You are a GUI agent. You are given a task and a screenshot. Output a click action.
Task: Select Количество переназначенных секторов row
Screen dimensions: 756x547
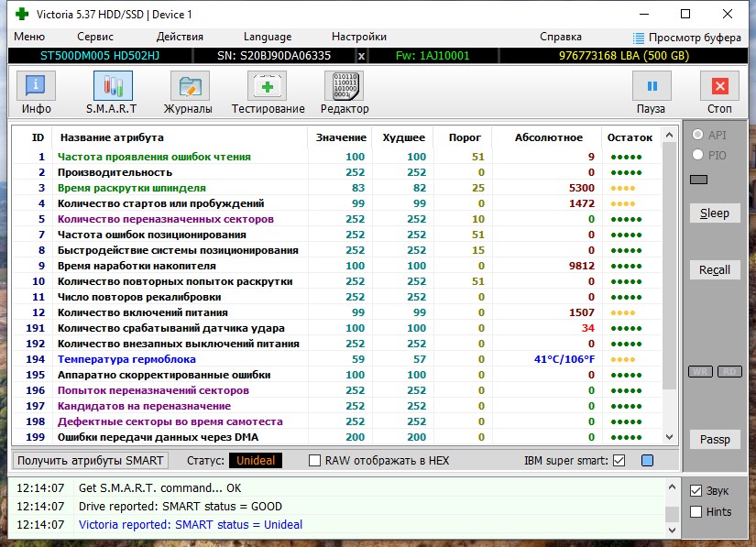pos(337,219)
